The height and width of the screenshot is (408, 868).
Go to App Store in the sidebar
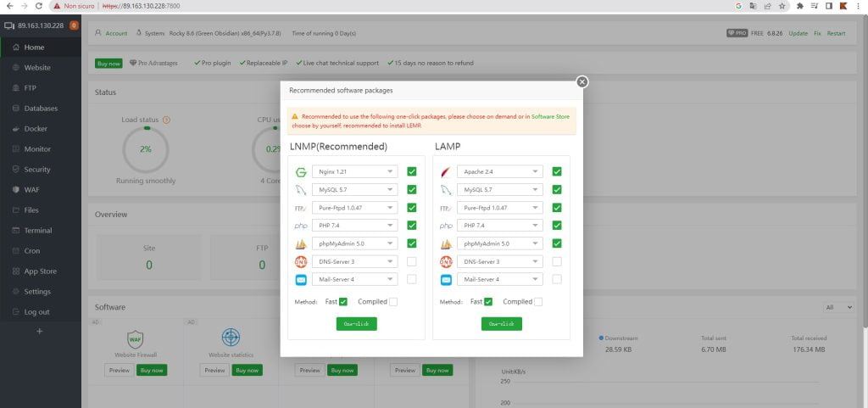tap(40, 271)
